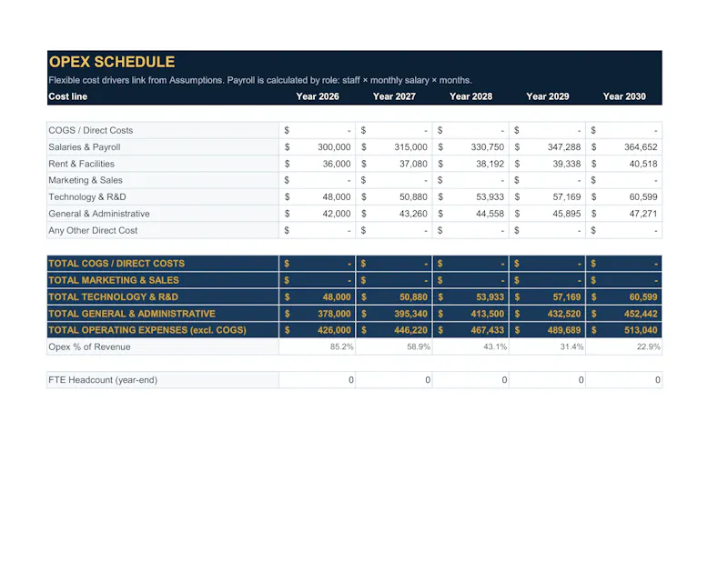The width and height of the screenshot is (728, 562).
Task: Select the 467,433 total opex cell
Action: coord(470,330)
